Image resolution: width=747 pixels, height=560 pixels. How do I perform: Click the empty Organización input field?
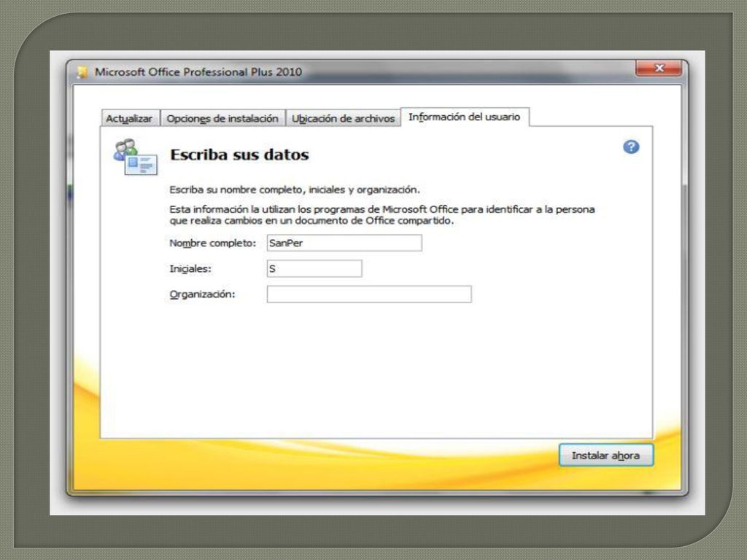(x=369, y=295)
